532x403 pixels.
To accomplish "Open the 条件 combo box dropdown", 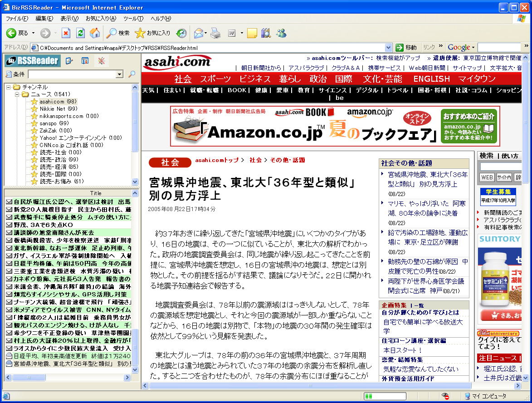I will point(119,74).
